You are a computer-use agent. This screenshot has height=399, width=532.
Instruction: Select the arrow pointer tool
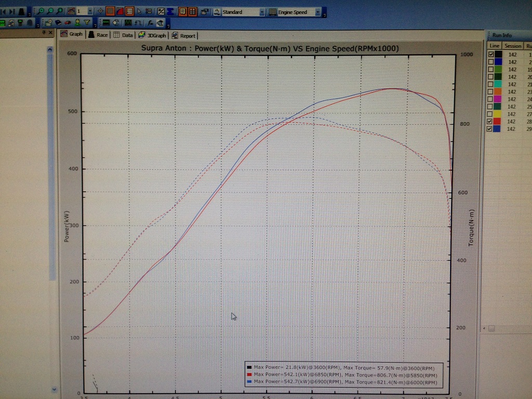click(139, 11)
